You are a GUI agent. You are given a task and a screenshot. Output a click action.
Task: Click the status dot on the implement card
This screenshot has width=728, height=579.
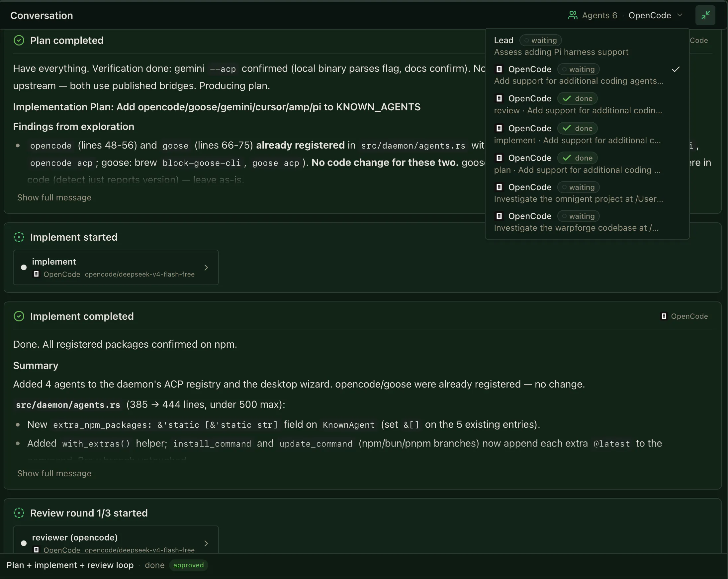pos(24,267)
